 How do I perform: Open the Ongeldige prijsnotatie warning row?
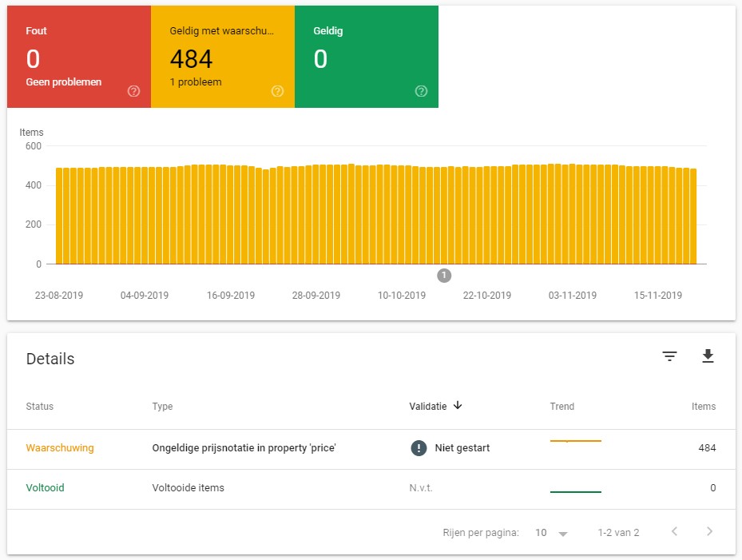coord(244,448)
